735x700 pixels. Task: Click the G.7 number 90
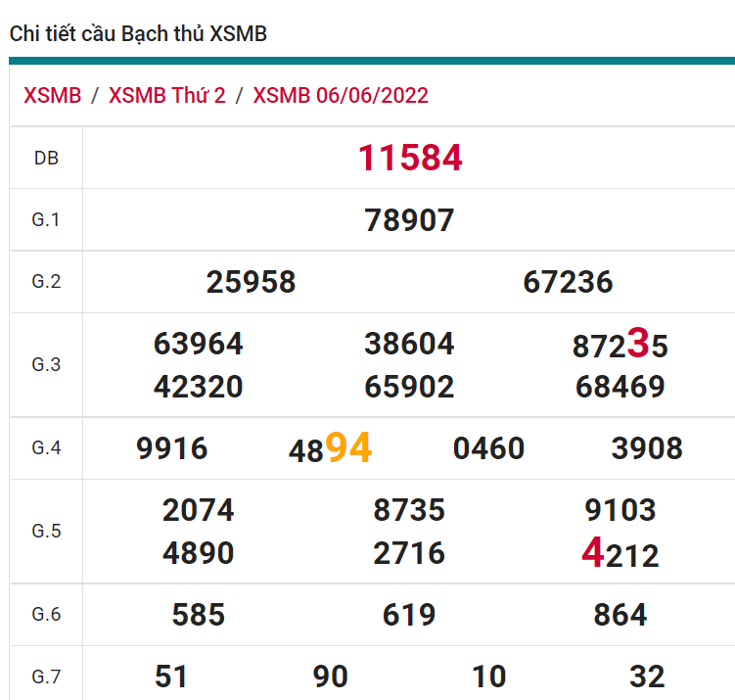(x=330, y=677)
